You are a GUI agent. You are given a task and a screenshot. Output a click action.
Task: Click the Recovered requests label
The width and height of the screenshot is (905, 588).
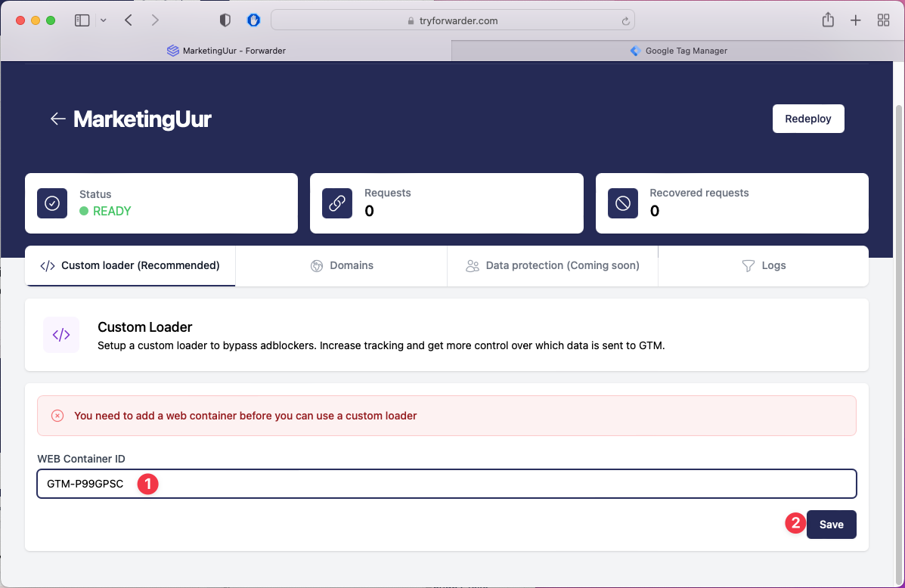coord(699,193)
